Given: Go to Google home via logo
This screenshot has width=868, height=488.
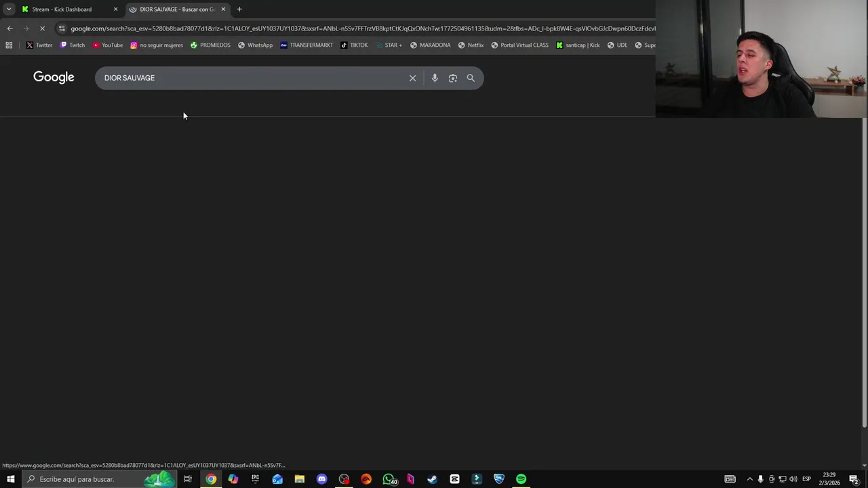Looking at the screenshot, I should point(54,77).
